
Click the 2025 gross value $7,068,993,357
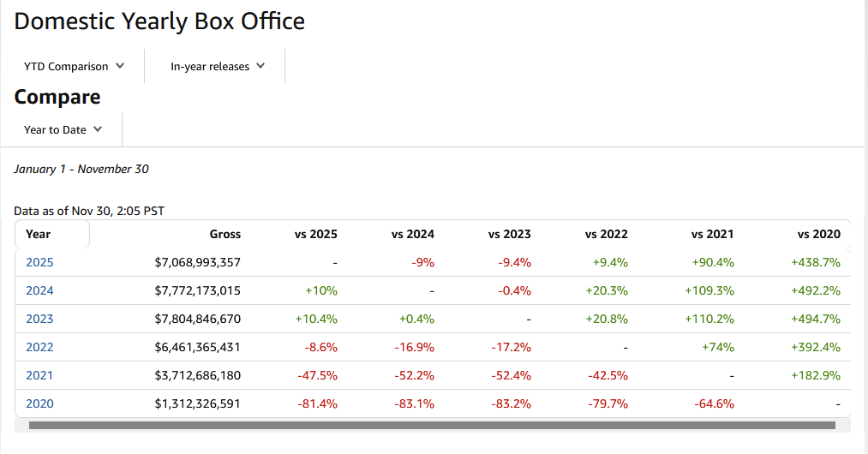(197, 262)
